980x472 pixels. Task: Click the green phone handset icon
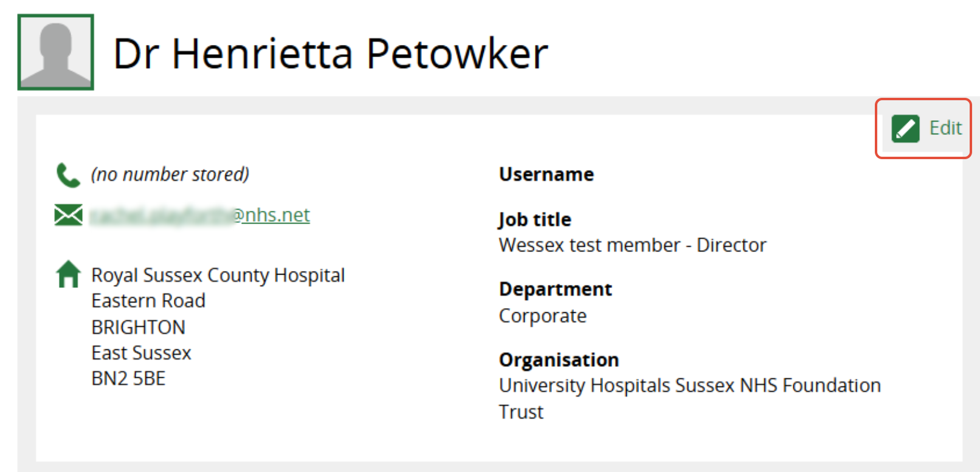click(68, 175)
